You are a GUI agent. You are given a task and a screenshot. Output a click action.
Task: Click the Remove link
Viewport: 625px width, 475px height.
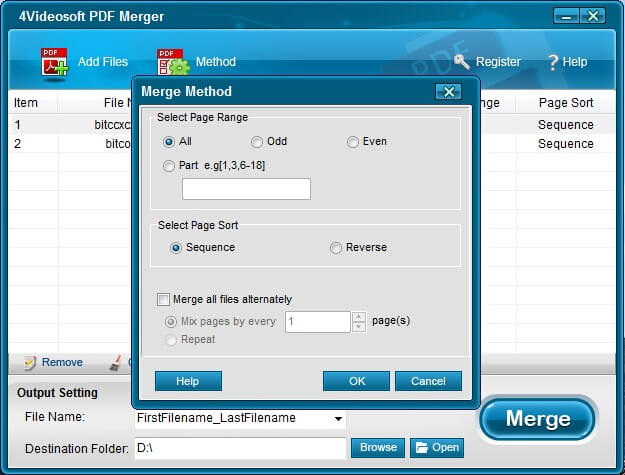coord(63,362)
